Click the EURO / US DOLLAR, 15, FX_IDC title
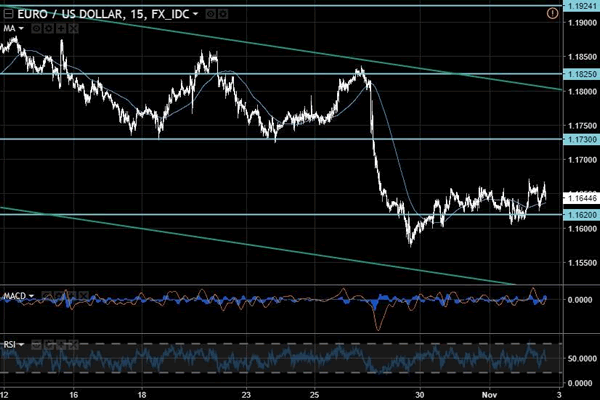This screenshot has width=600, height=400. tap(103, 15)
